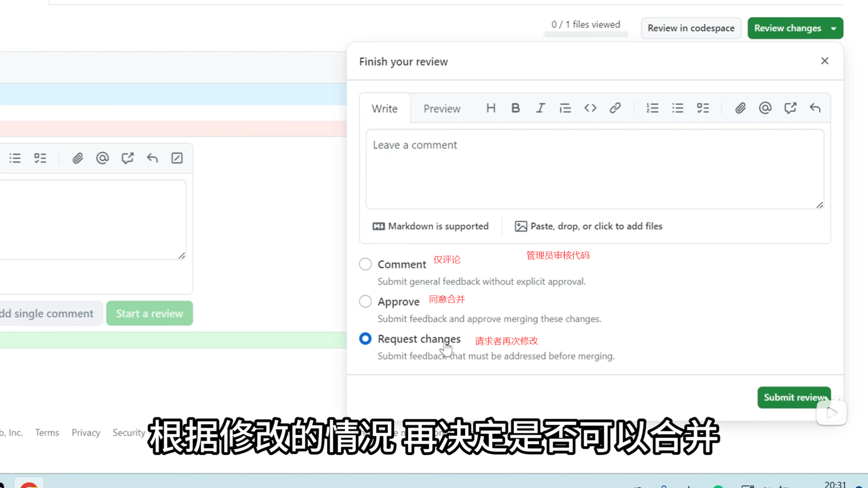Open the Review changes dropdown

795,28
